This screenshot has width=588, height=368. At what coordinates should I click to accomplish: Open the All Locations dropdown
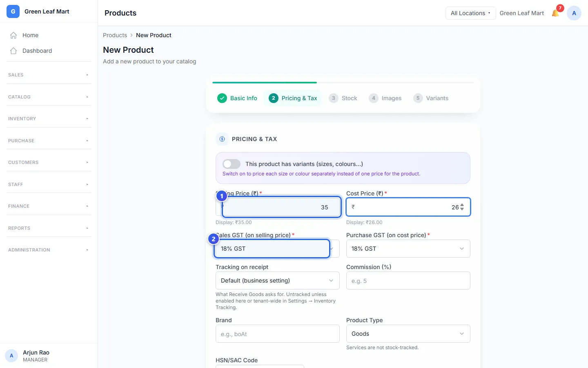[x=470, y=13]
